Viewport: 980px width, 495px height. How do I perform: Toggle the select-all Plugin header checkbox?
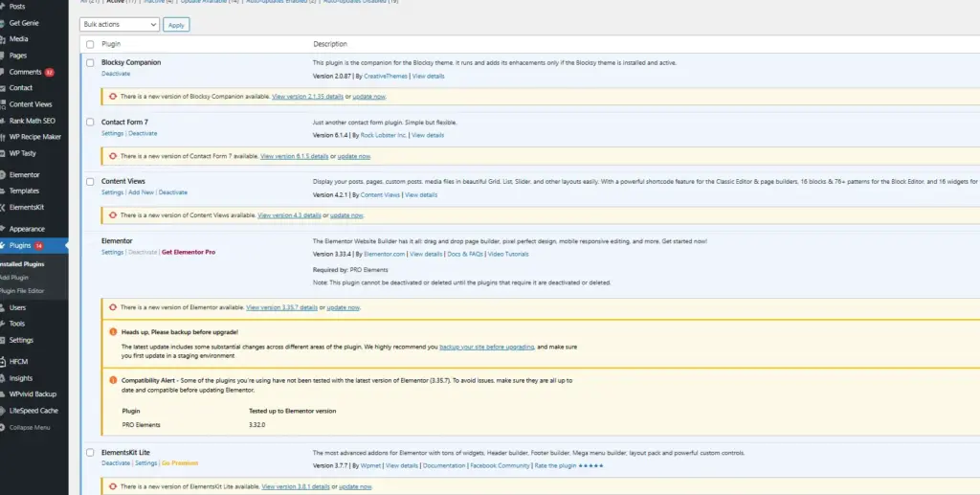90,44
